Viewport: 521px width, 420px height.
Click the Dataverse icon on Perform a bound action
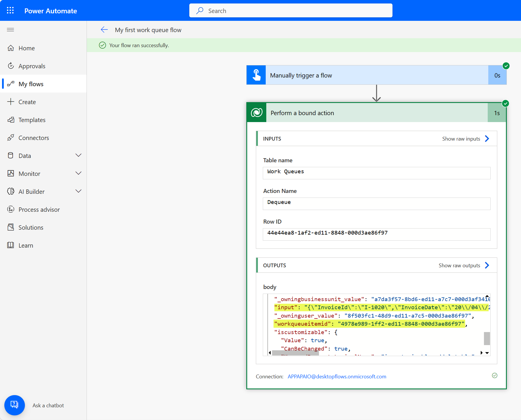[256, 113]
